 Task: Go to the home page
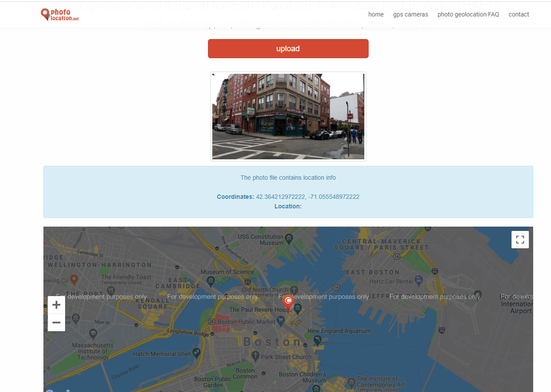[x=376, y=14]
